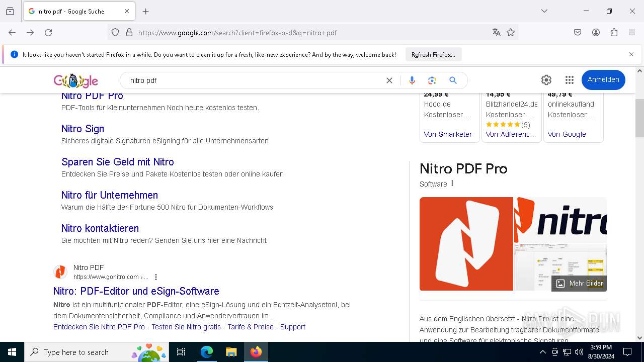Open more options for gonitro.com result
The image size is (644, 362).
156,277
